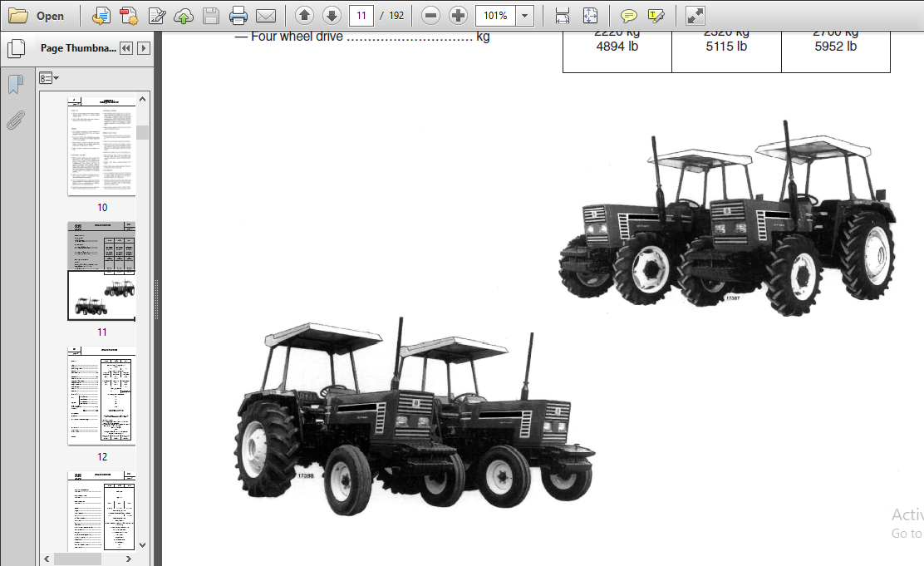
Task: Click the upload to cloud icon
Action: (184, 17)
